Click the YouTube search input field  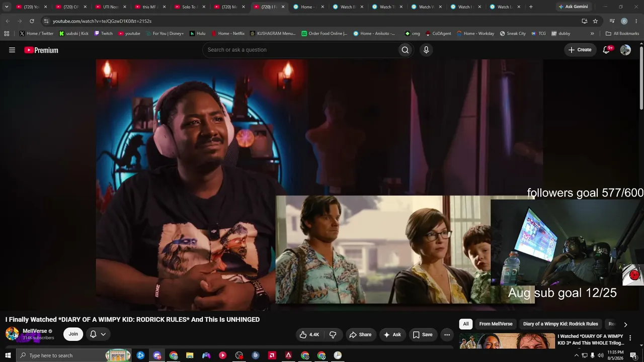(x=300, y=50)
